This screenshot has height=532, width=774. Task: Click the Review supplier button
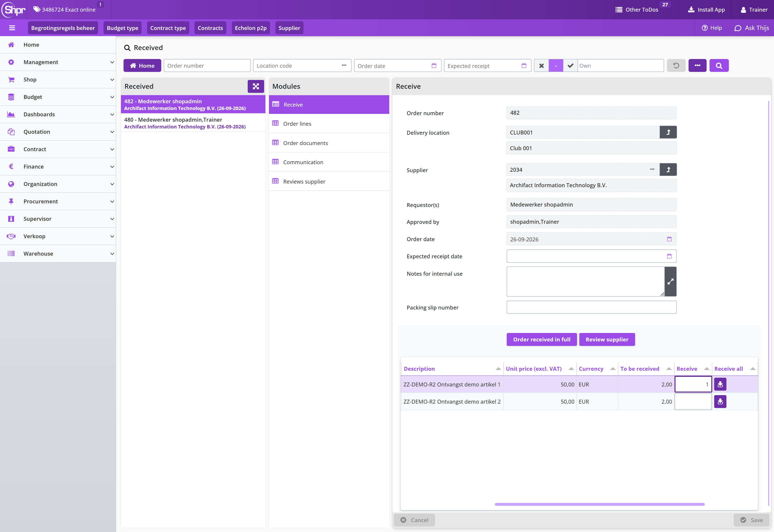[607, 340]
